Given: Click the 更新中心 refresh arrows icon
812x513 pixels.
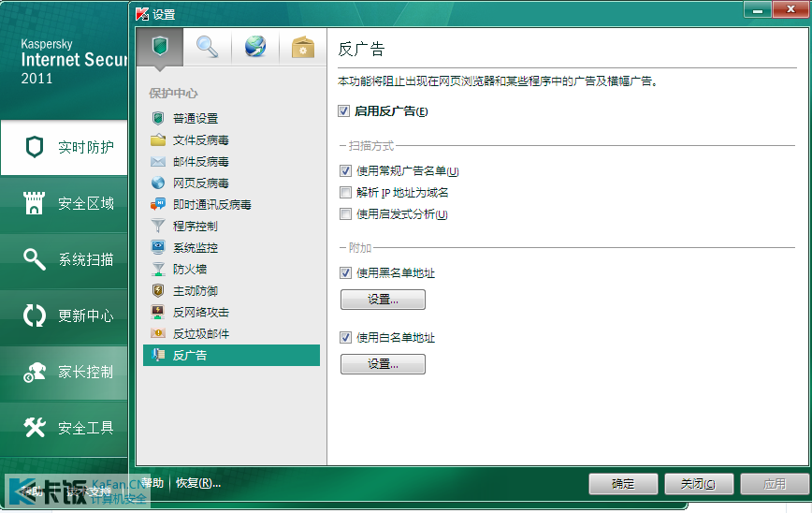Looking at the screenshot, I should 35,315.
